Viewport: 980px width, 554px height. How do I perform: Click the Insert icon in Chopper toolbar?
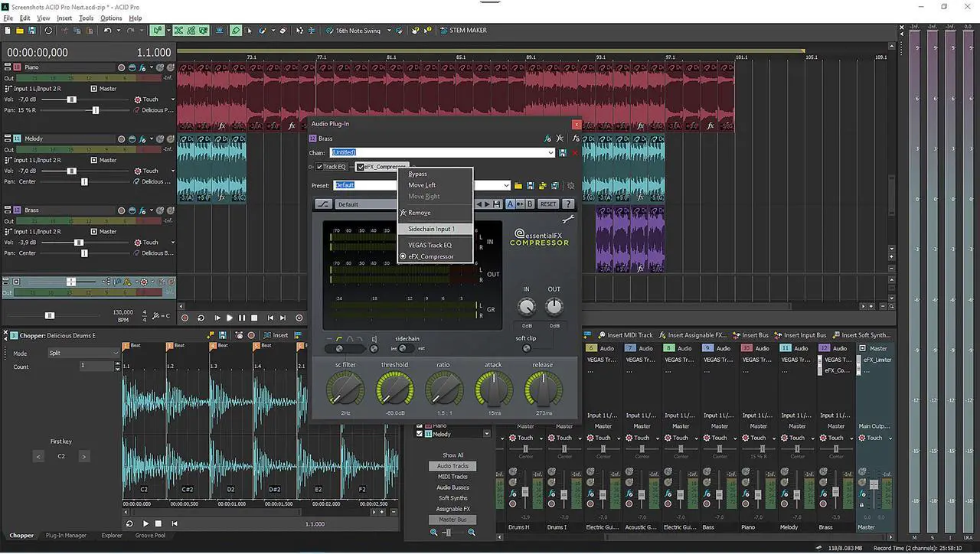[x=276, y=335]
